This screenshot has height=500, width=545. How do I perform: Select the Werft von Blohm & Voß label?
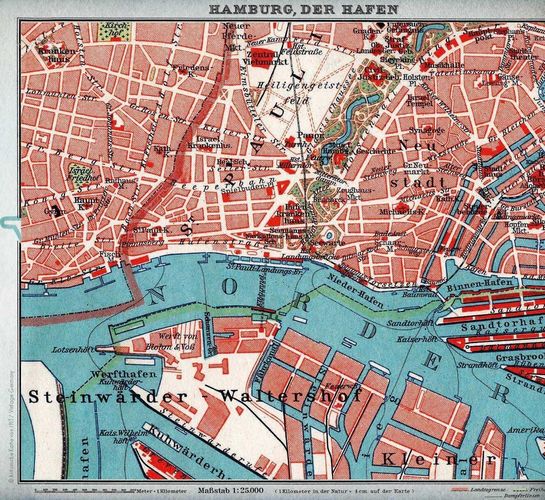171,342
